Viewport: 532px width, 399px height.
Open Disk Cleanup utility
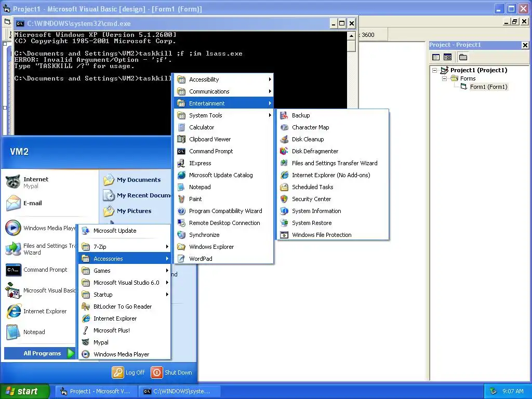[333, 139]
